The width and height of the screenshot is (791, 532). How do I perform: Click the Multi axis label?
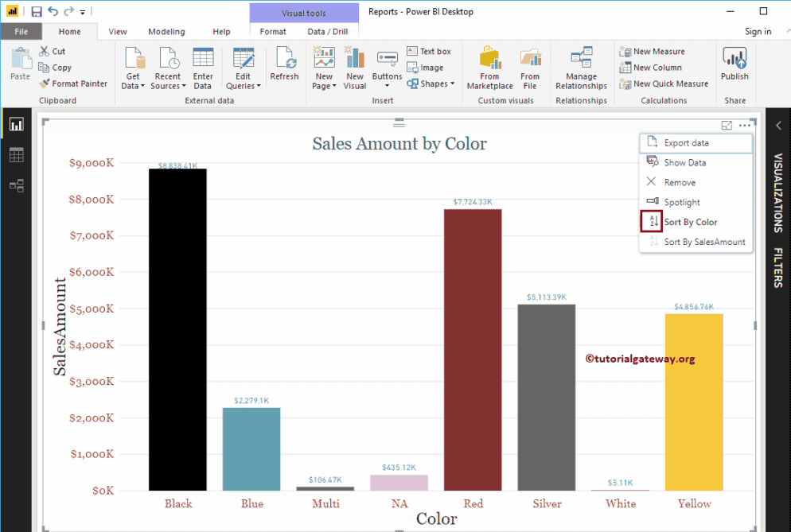pyautogui.click(x=325, y=503)
